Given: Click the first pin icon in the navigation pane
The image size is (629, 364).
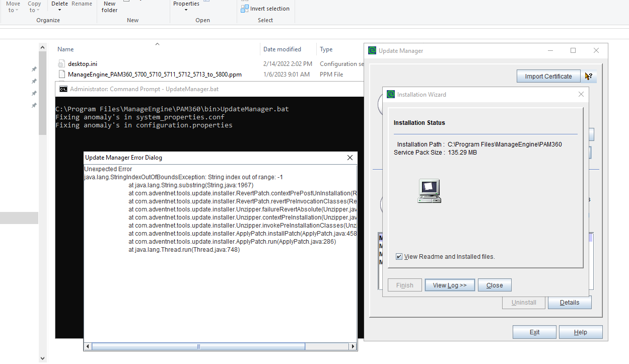Looking at the screenshot, I should [34, 69].
